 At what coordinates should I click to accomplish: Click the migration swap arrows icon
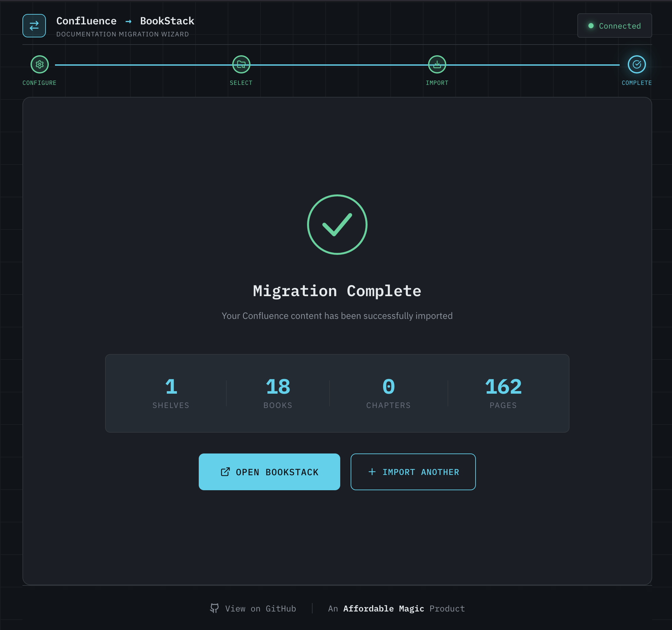tap(34, 25)
